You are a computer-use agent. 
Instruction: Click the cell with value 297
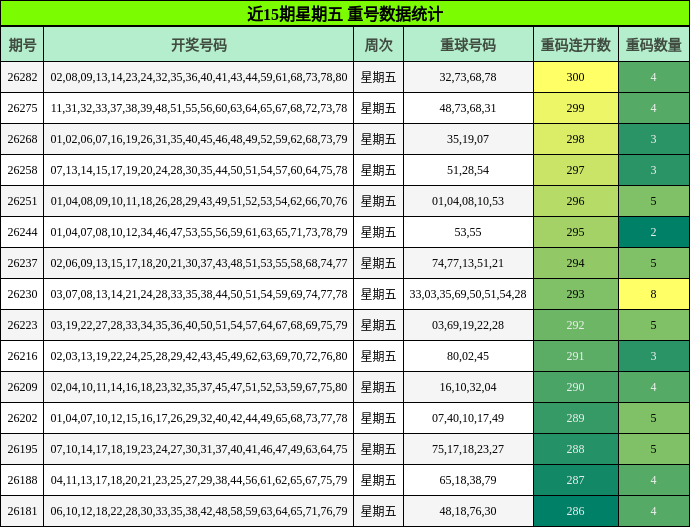coord(576,170)
